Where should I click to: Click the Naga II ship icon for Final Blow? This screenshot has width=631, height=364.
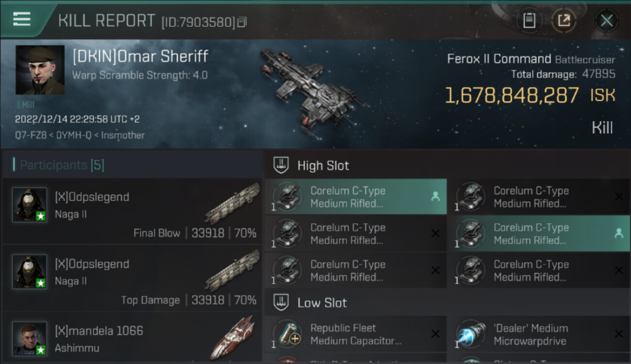click(x=232, y=204)
